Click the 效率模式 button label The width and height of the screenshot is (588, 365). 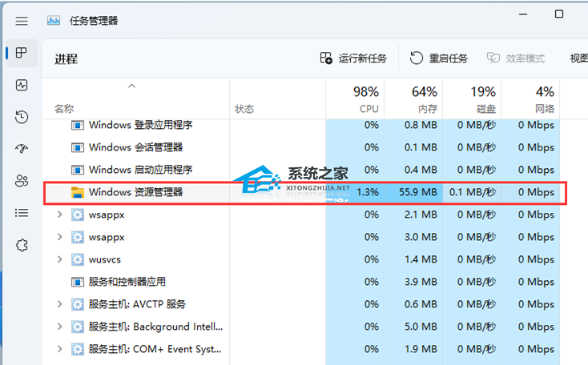[x=525, y=58]
